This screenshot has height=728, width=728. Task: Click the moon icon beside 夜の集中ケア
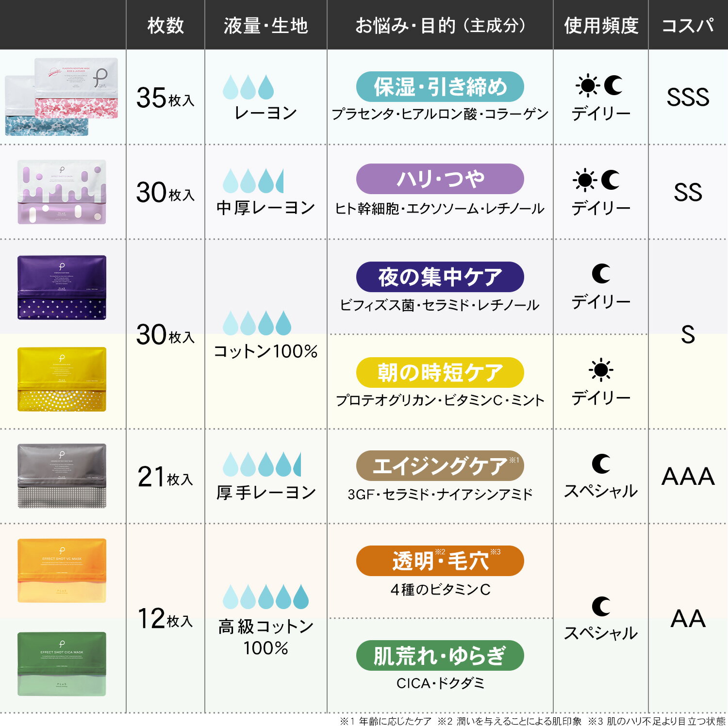601,274
